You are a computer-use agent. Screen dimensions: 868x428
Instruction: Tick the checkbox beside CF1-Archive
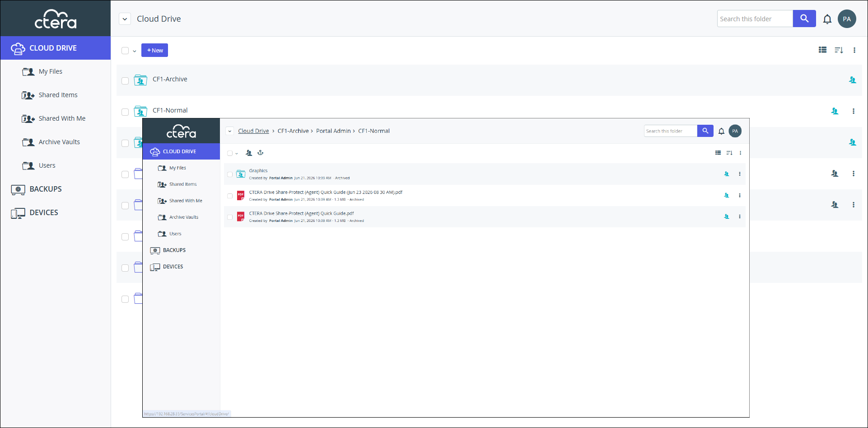(125, 81)
